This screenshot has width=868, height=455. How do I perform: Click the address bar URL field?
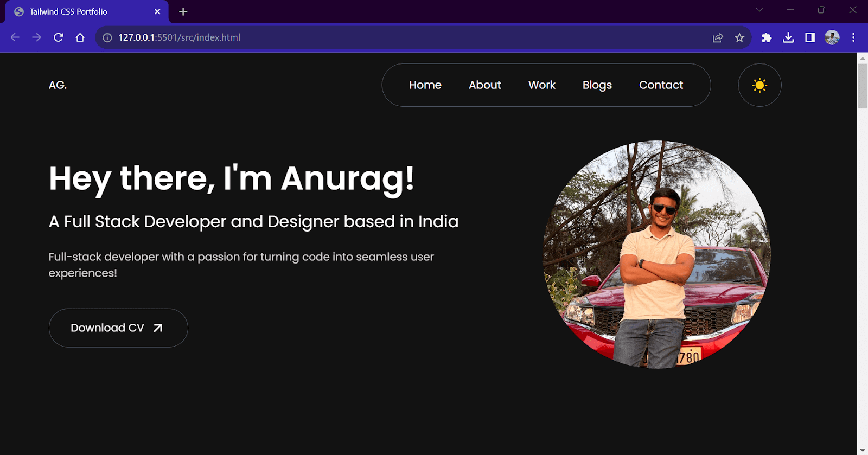(380, 37)
